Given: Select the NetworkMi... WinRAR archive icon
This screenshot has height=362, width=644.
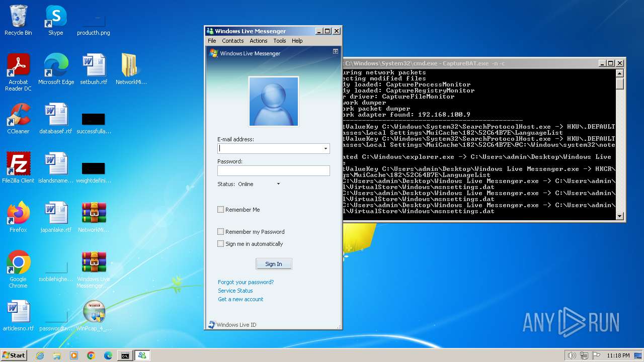Looking at the screenshot, I should [x=94, y=217].
